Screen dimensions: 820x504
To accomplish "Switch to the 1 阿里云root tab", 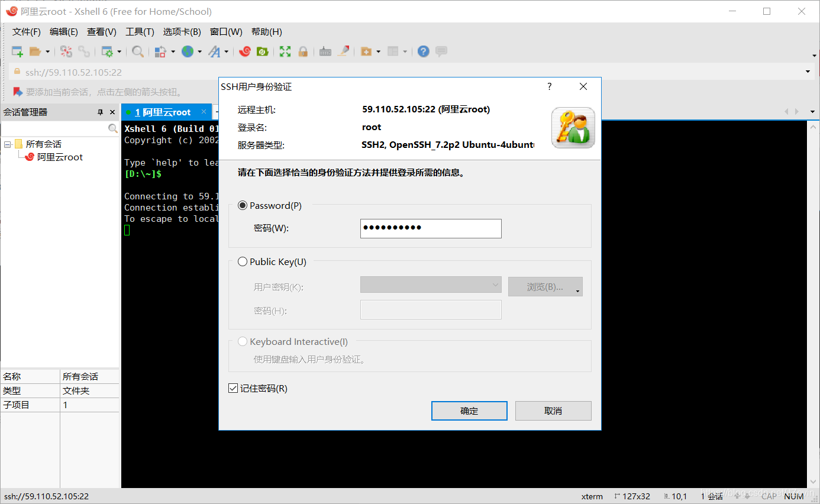I will coord(163,112).
